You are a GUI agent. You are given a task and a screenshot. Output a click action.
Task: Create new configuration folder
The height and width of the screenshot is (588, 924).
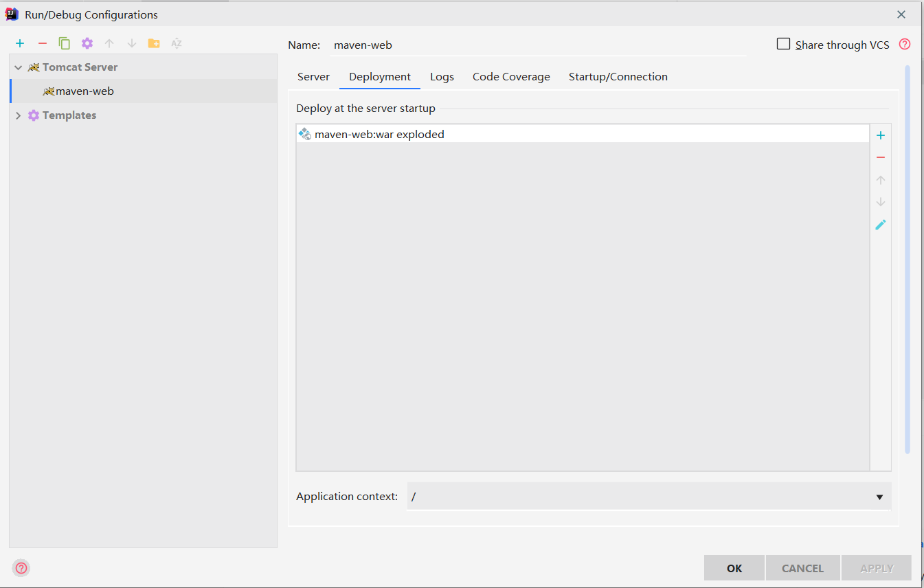click(154, 43)
